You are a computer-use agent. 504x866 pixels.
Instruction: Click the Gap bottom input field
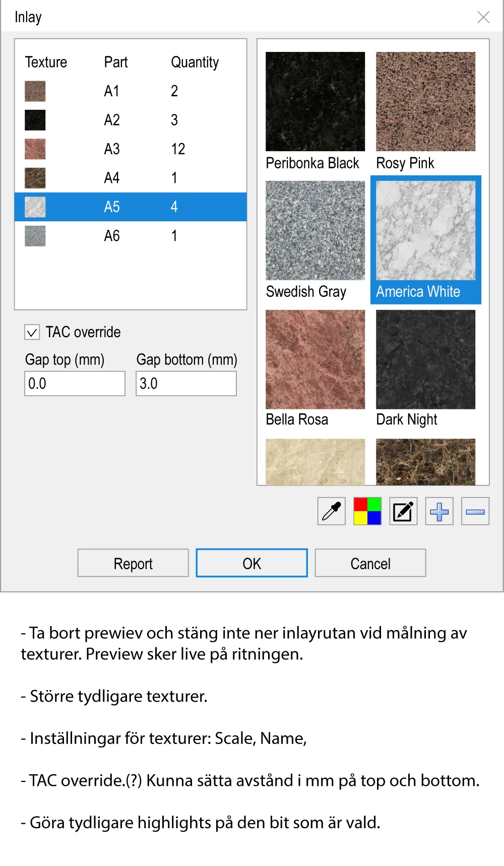pos(186,384)
